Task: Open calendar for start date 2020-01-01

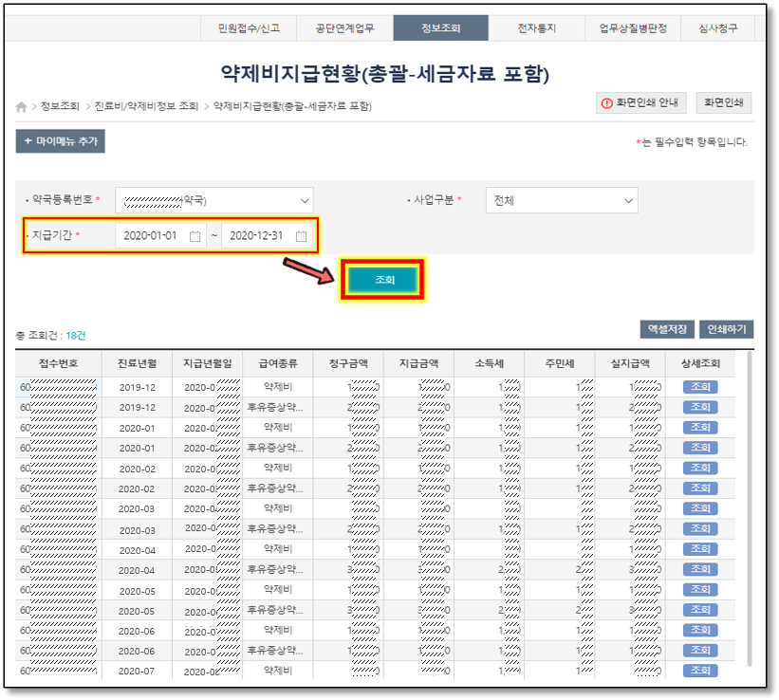Action: tap(195, 236)
